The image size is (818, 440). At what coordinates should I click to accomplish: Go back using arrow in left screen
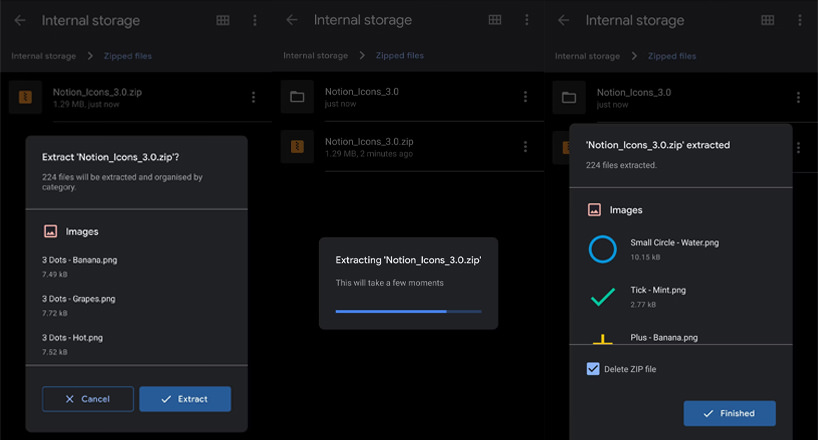coord(20,20)
